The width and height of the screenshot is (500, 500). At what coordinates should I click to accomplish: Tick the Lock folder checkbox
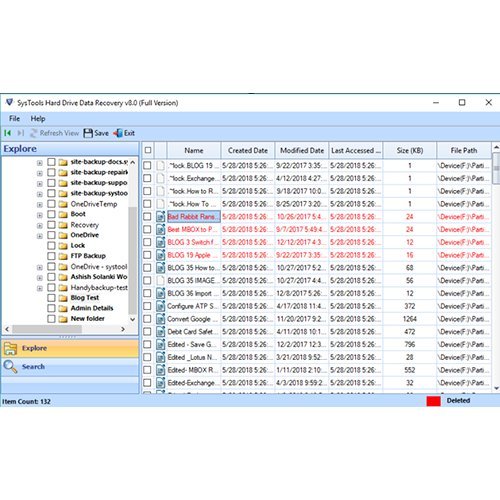[51, 246]
